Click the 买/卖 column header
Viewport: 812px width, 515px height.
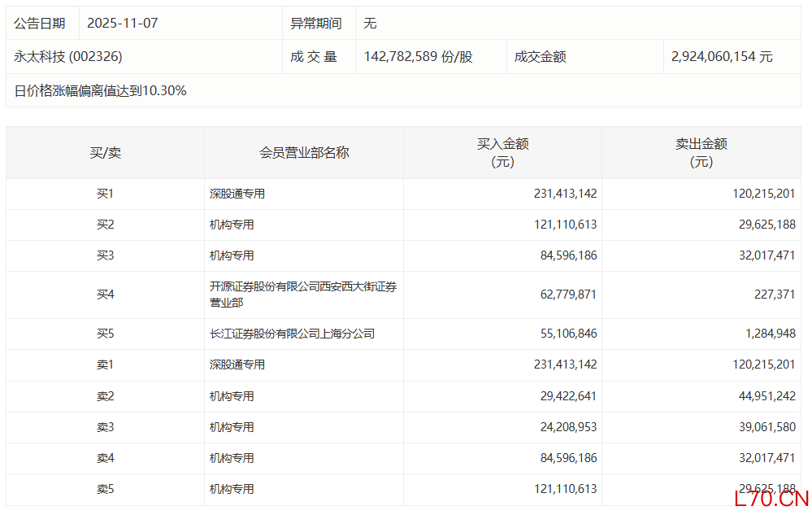(x=105, y=152)
